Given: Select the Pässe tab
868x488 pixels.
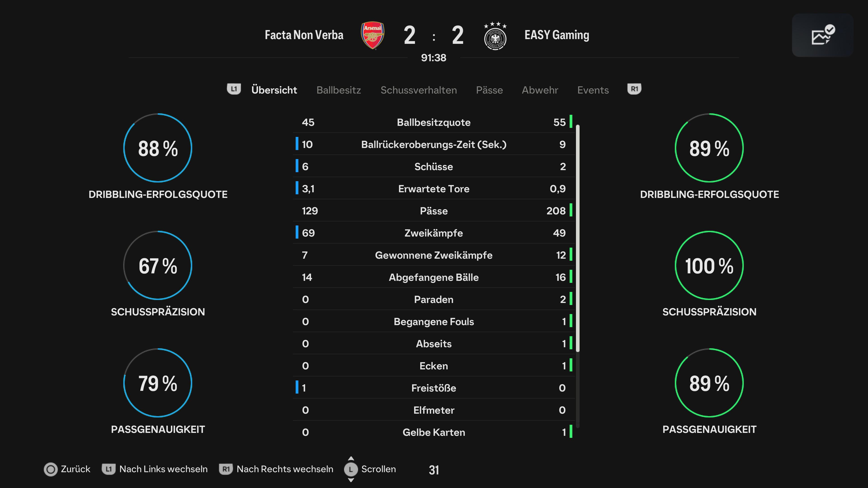Looking at the screenshot, I should coord(489,90).
